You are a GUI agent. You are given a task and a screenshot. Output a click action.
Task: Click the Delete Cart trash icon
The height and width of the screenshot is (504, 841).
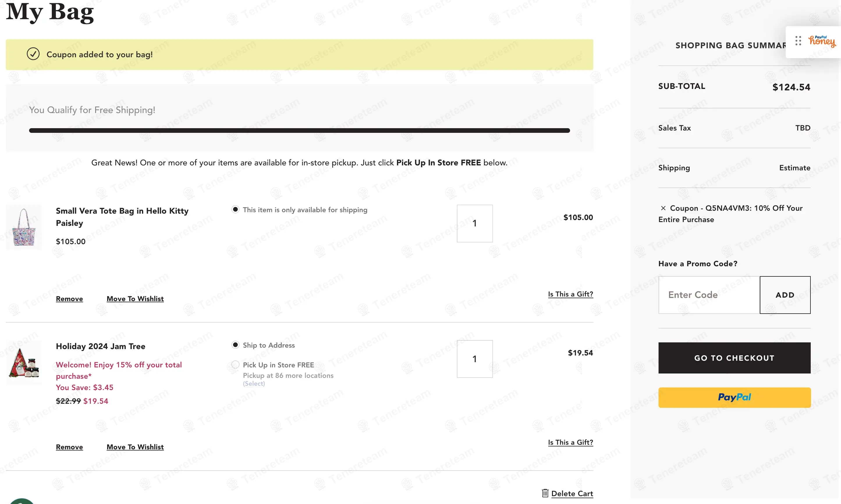pyautogui.click(x=545, y=493)
